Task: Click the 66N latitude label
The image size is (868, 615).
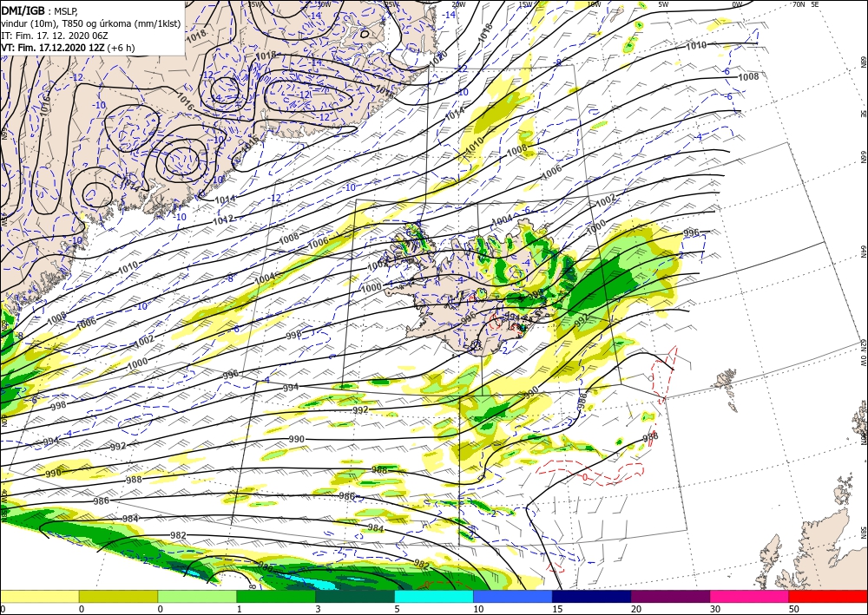Action: click(863, 158)
